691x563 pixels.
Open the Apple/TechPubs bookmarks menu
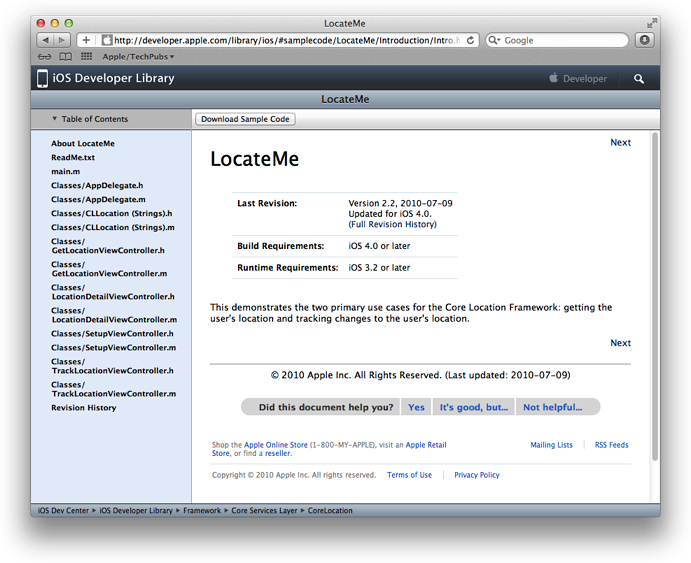coord(138,57)
